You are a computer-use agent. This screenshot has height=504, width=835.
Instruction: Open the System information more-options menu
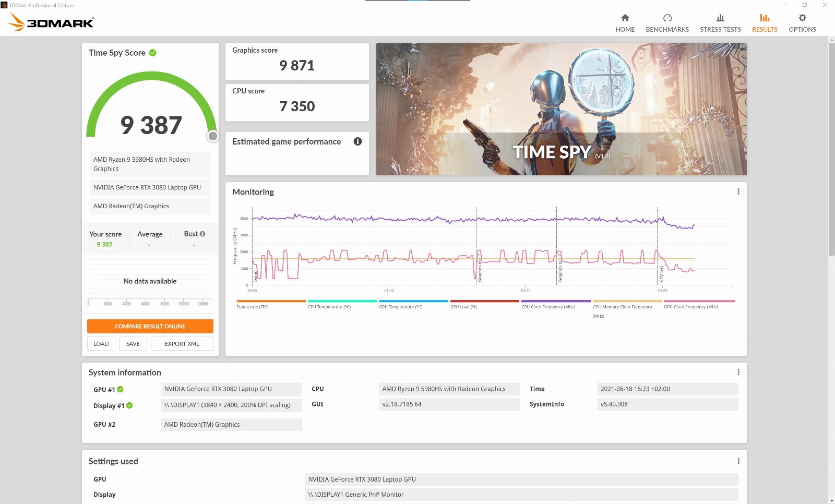click(738, 372)
